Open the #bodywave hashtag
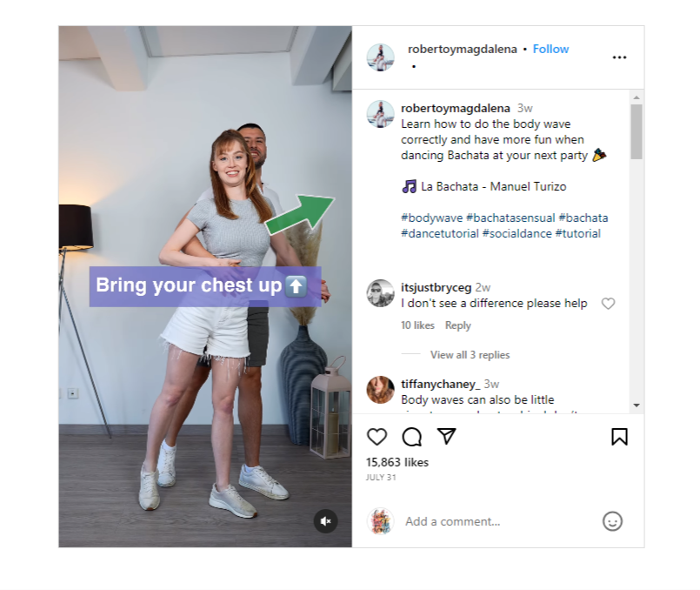Image resolution: width=700 pixels, height=590 pixels. [x=431, y=218]
